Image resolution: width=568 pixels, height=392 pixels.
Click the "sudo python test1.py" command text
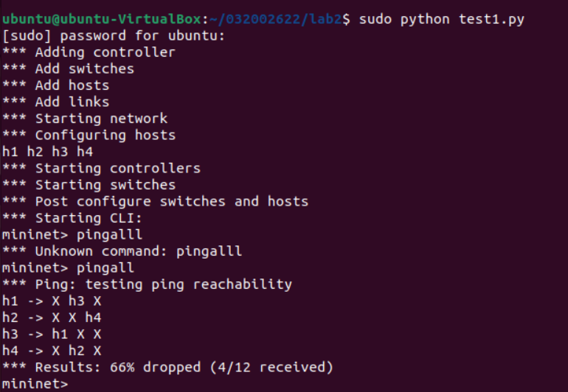(441, 19)
